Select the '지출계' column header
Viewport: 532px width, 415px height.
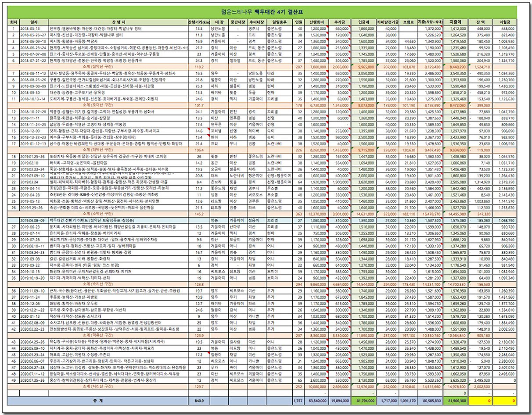(455, 22)
